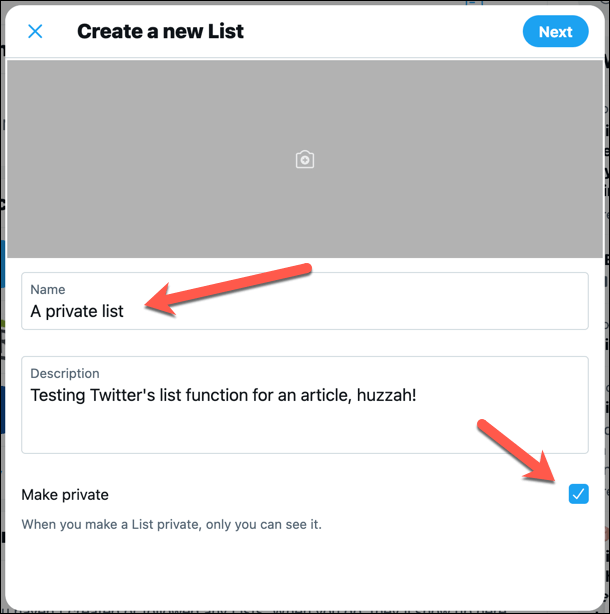Click the "Make private" label text
The image size is (610, 614).
click(x=65, y=495)
